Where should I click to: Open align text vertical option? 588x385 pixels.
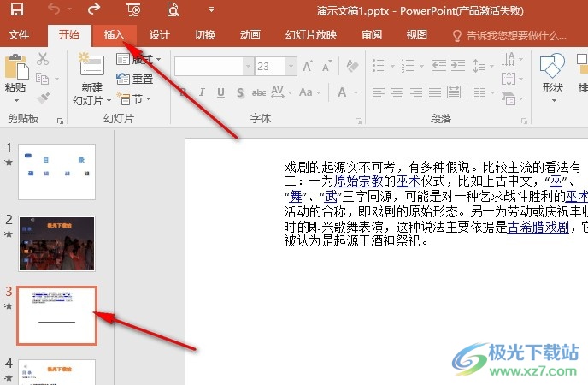pos(512,79)
